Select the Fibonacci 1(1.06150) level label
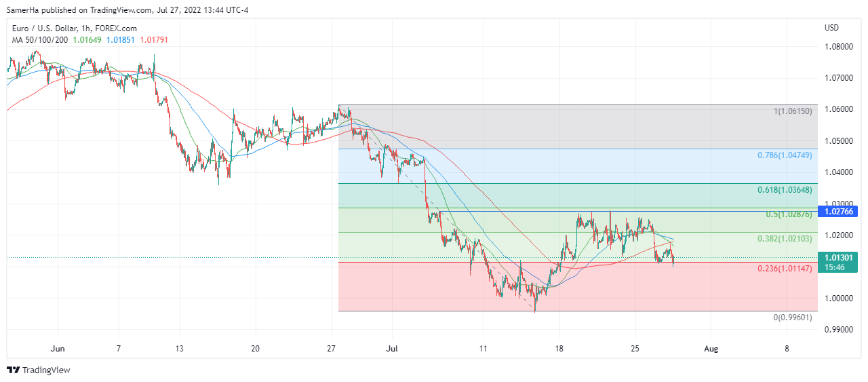The height and width of the screenshot is (382, 868). pyautogui.click(x=793, y=111)
